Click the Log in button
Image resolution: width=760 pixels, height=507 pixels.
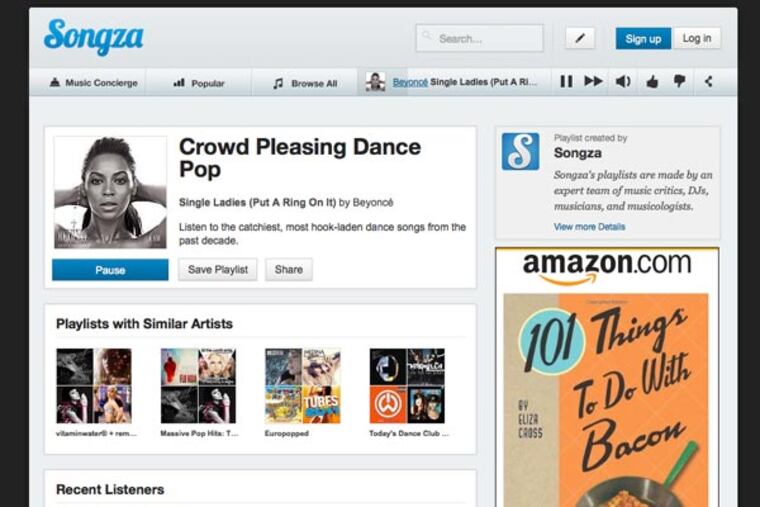[697, 38]
